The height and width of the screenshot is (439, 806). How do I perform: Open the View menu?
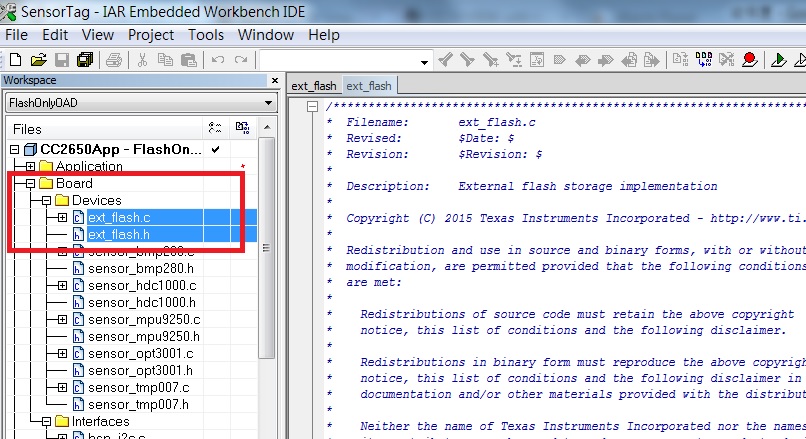coord(98,35)
